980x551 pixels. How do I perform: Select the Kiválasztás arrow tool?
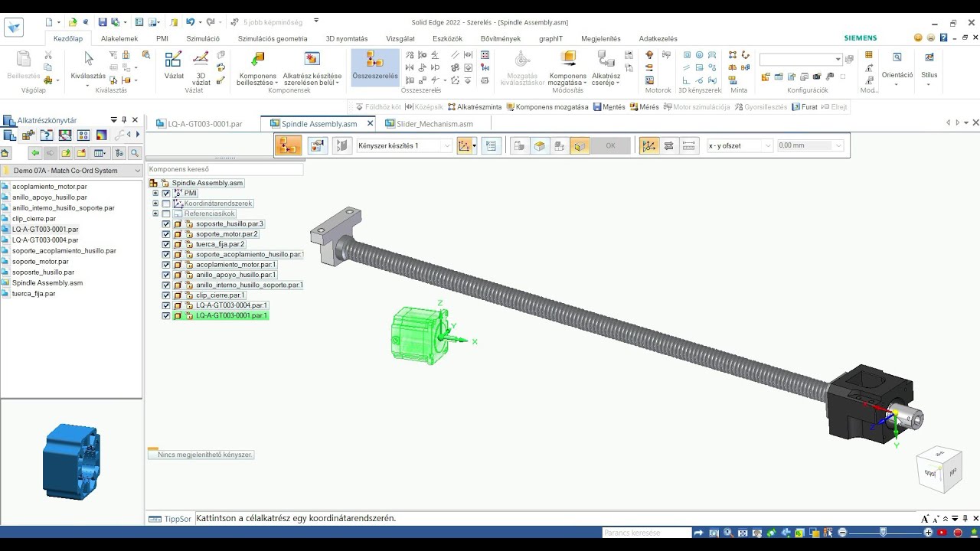point(89,66)
